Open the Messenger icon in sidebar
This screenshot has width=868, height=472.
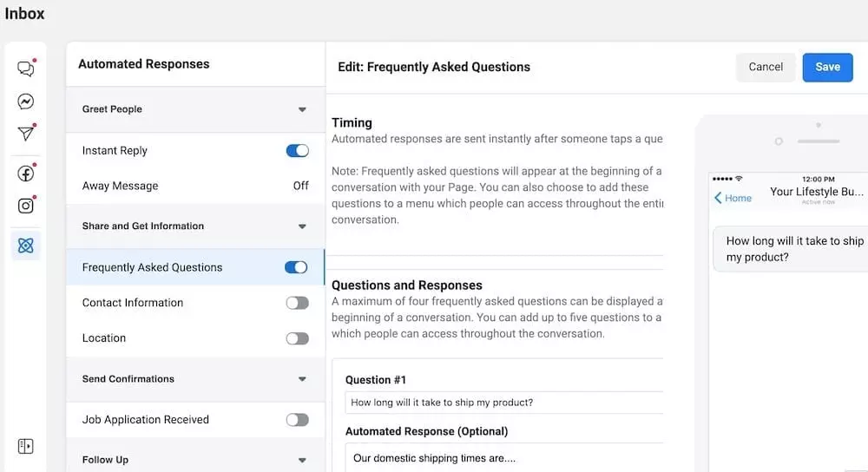[x=26, y=102]
